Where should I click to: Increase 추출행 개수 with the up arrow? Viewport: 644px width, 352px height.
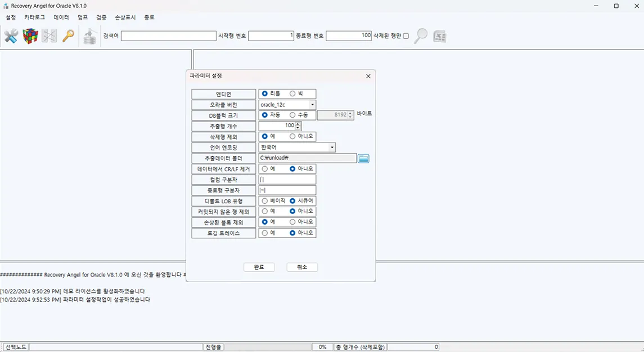[298, 123]
